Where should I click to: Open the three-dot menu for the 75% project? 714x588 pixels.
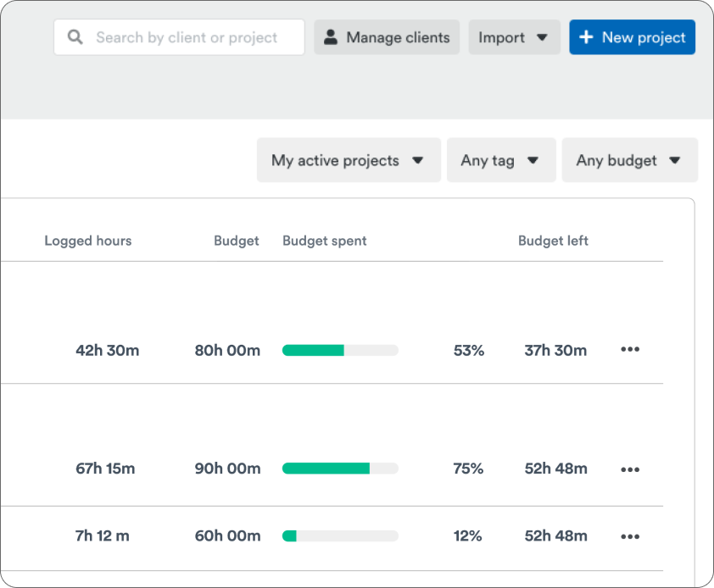click(630, 469)
